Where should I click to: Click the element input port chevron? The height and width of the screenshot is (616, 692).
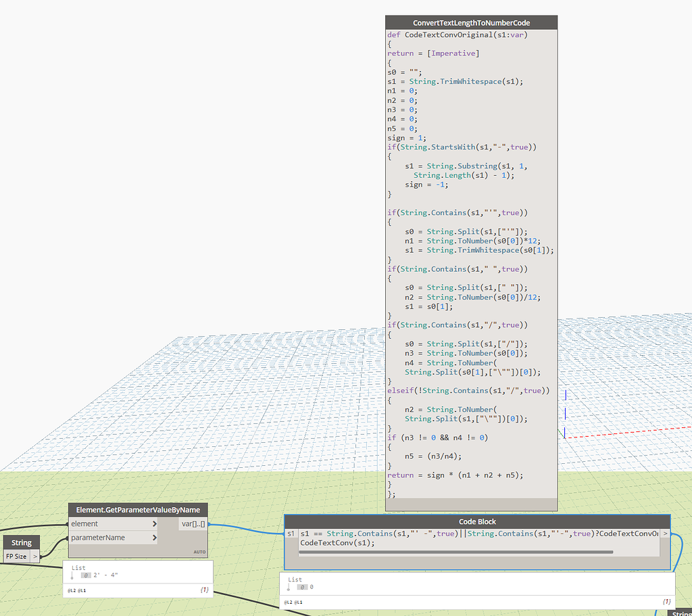click(x=154, y=523)
